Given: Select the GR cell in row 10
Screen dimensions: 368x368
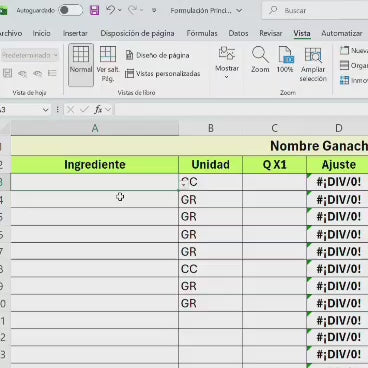Looking at the screenshot, I should point(211,303).
